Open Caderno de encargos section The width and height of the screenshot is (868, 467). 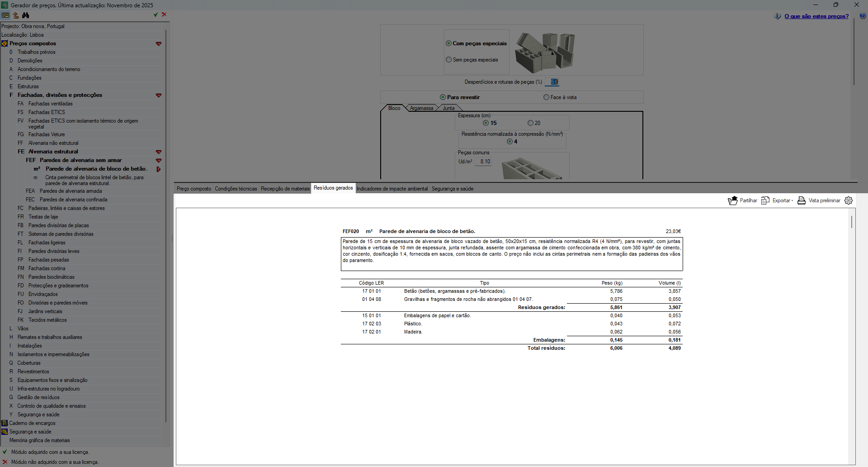[x=32, y=423]
